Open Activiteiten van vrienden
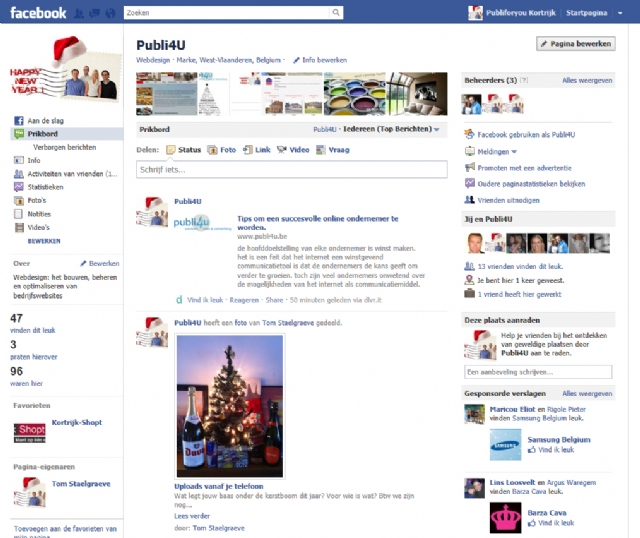The width and height of the screenshot is (640, 538). point(72,174)
